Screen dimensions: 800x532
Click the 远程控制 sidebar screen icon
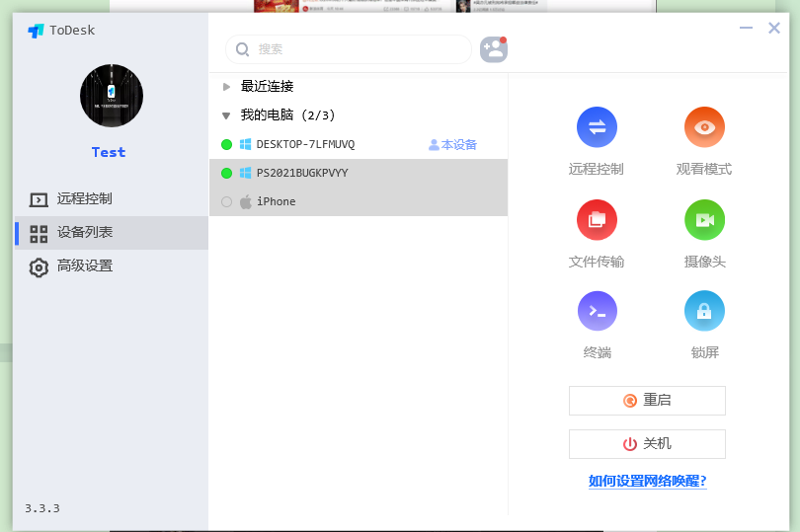click(39, 200)
